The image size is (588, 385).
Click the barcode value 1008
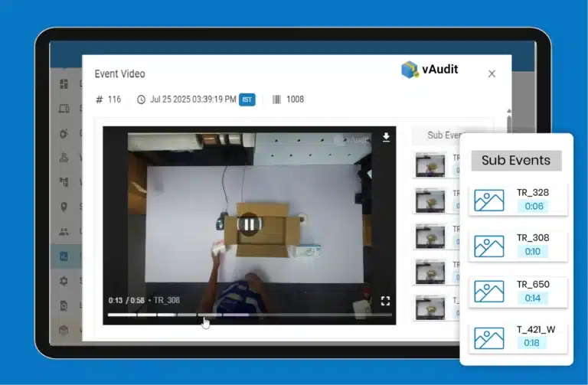pos(295,100)
